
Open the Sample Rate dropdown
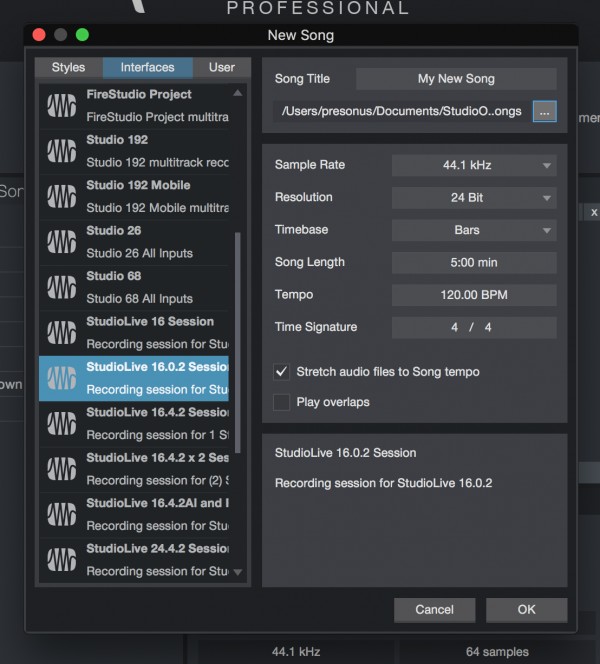(473, 165)
